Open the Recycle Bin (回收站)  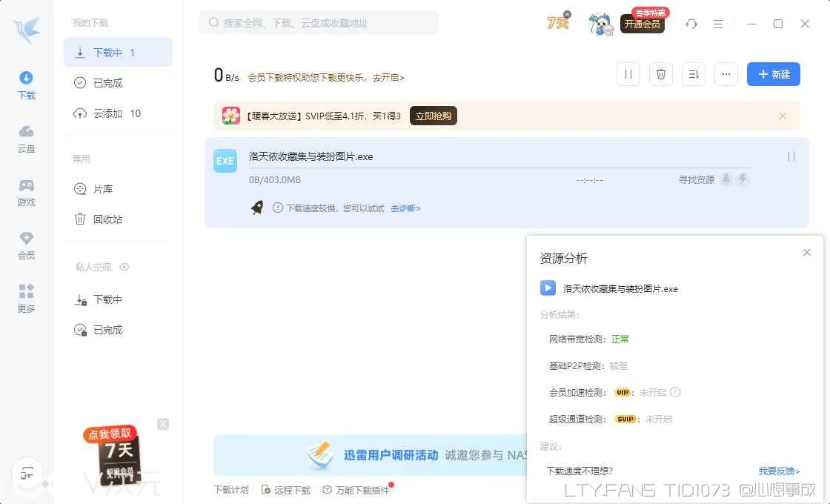click(x=118, y=219)
